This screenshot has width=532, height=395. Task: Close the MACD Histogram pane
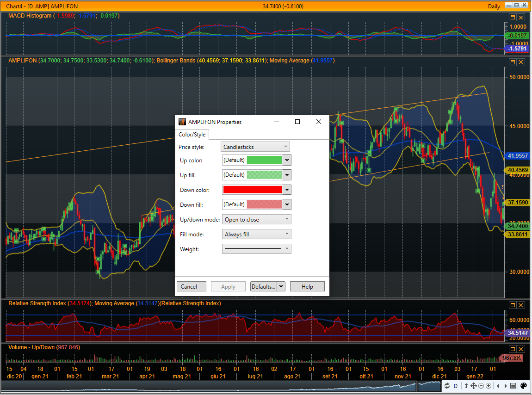[x=521, y=17]
